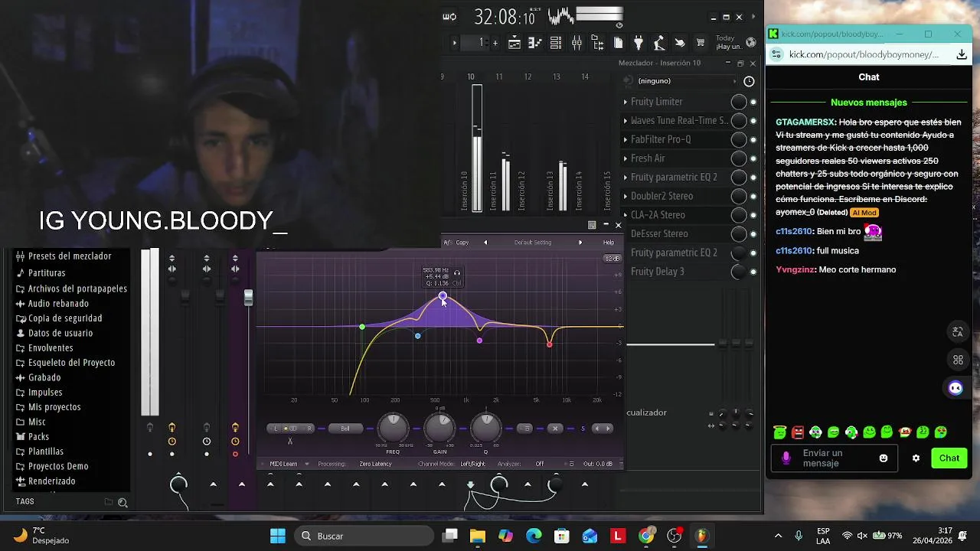The height and width of the screenshot is (551, 980).
Task: Open the MIDI Learn dropdown arrow
Action: coord(307,464)
